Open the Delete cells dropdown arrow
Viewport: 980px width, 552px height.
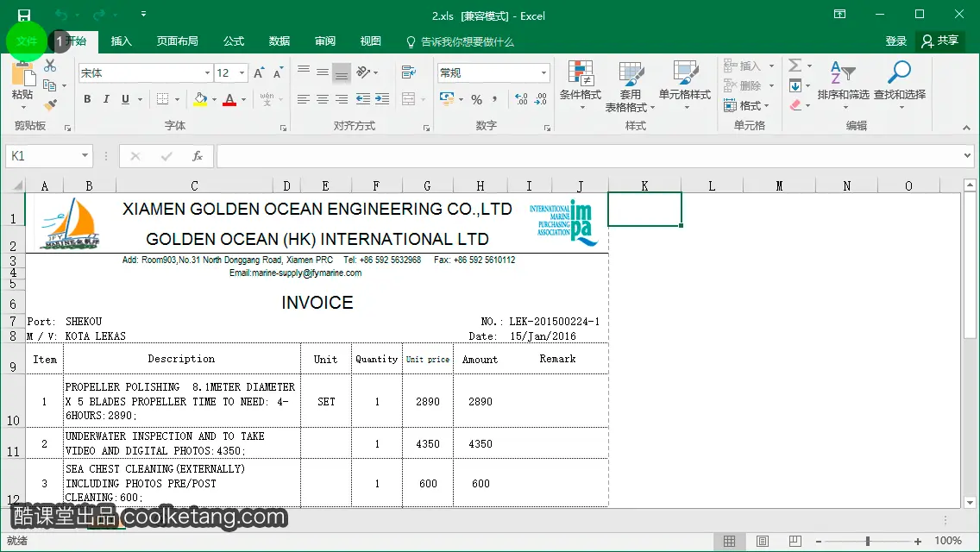(772, 85)
